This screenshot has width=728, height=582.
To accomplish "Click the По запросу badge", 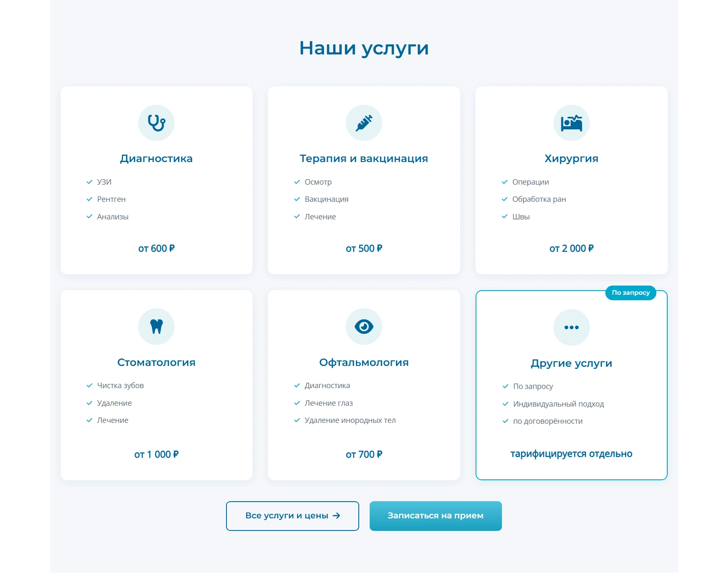I will tap(630, 293).
